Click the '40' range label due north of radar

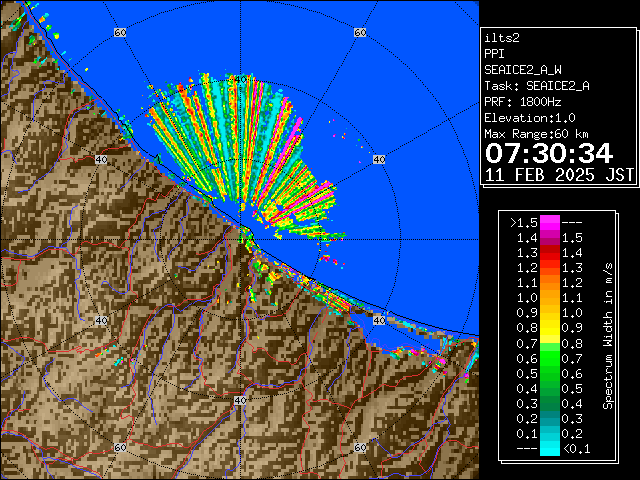[x=241, y=80]
